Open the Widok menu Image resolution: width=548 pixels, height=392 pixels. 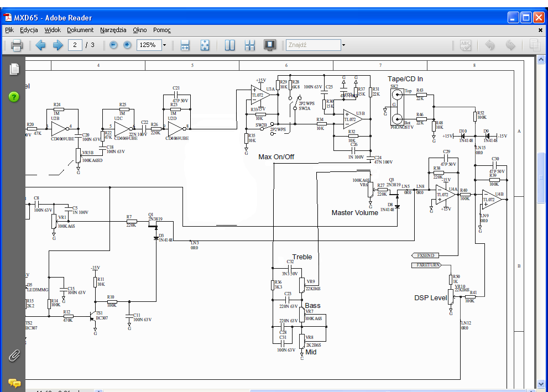53,30
